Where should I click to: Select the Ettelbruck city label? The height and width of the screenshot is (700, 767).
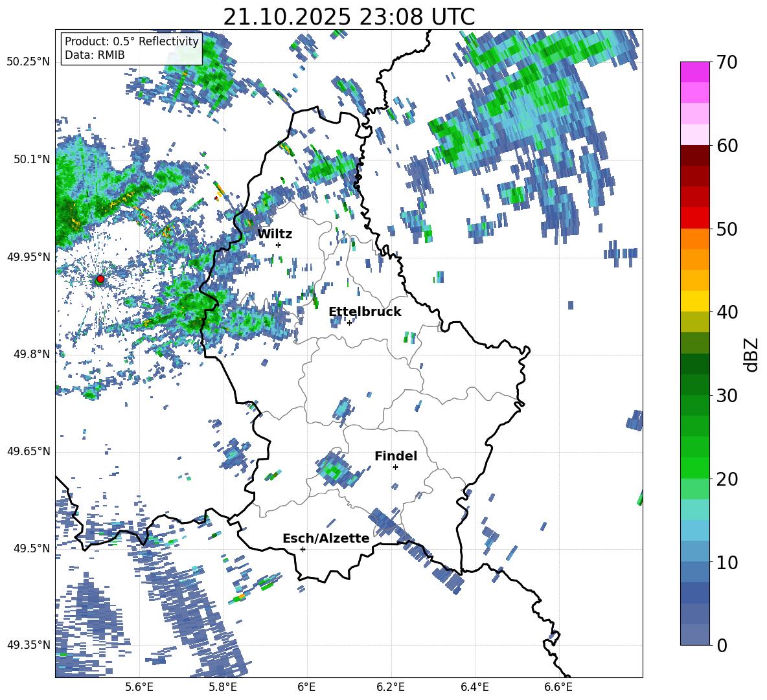pyautogui.click(x=365, y=312)
